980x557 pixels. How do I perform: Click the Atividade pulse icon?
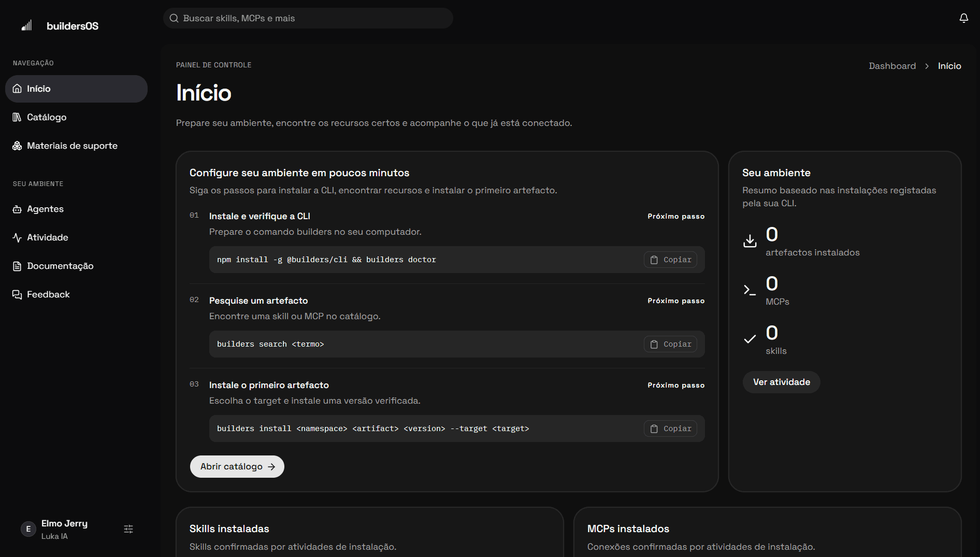17,237
